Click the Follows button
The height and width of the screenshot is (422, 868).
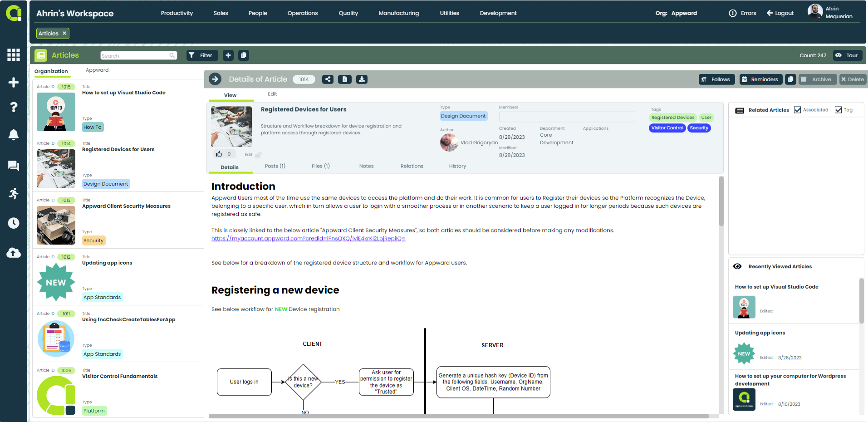click(x=716, y=79)
